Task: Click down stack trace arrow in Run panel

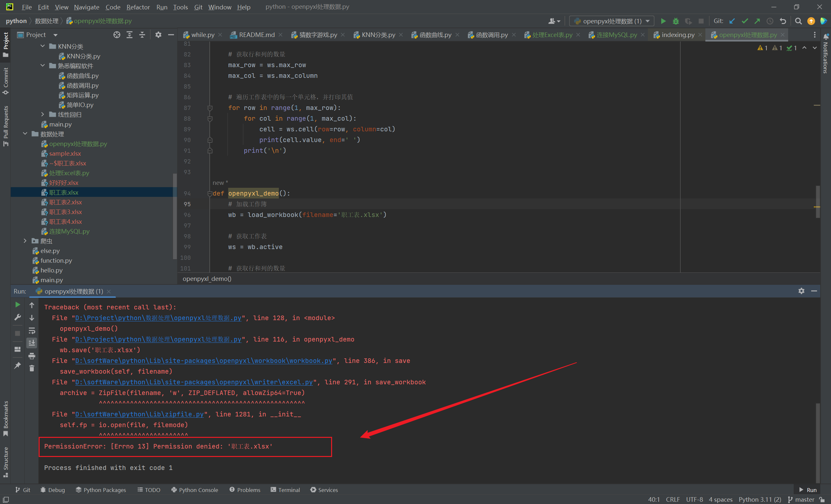Action: coord(32,318)
